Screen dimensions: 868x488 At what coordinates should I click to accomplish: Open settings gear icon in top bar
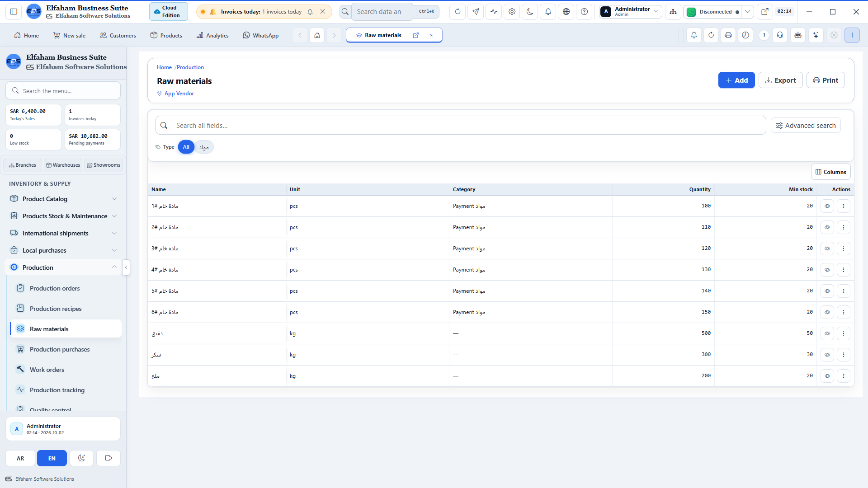coord(512,12)
